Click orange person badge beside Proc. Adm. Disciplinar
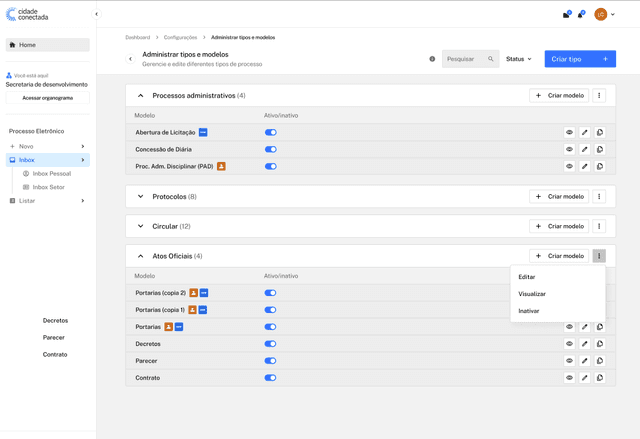 [221, 166]
